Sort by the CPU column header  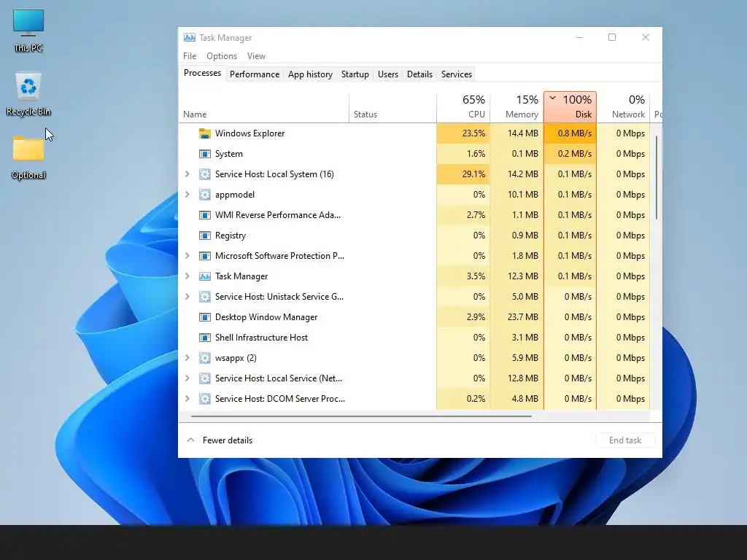[x=463, y=107]
